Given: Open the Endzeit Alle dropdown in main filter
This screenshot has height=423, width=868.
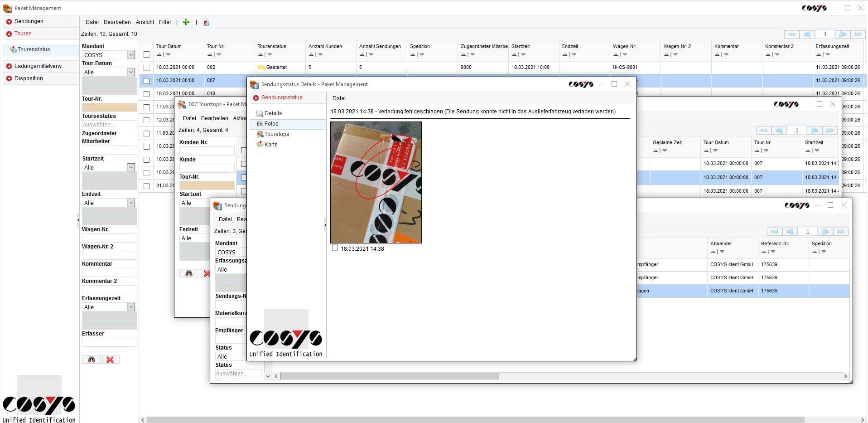Looking at the screenshot, I should [131, 203].
